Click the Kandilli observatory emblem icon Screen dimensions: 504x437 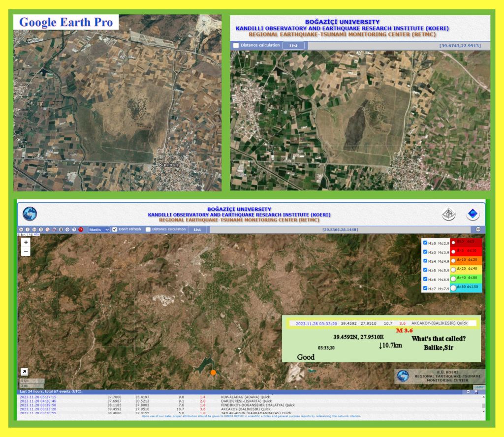pos(448,214)
